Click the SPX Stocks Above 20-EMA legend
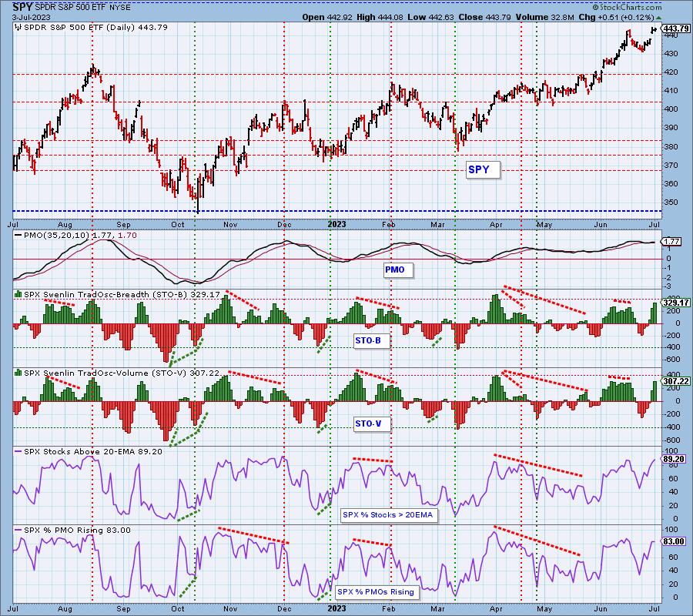Image resolution: width=693 pixels, height=616 pixels. 93,452
